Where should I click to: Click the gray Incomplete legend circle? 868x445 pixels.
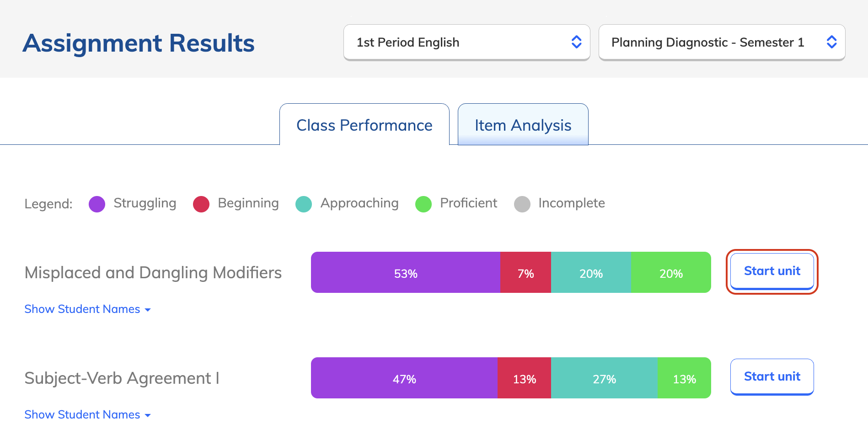point(522,204)
